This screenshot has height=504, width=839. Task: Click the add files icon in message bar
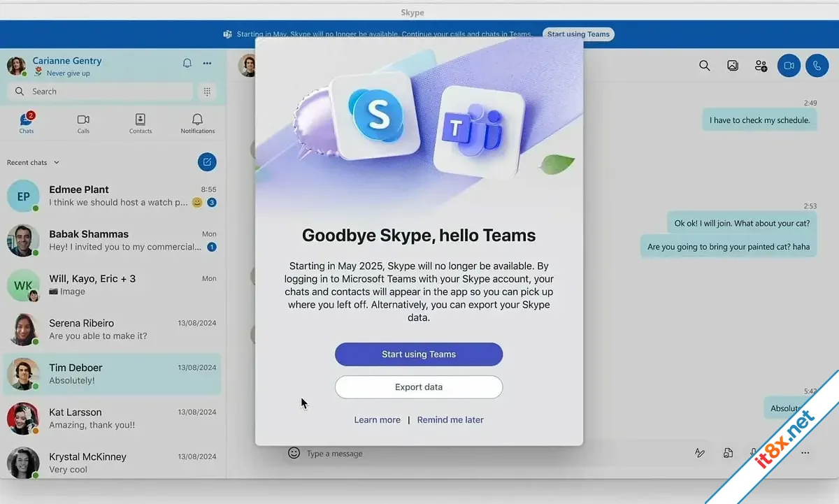pyautogui.click(x=728, y=453)
